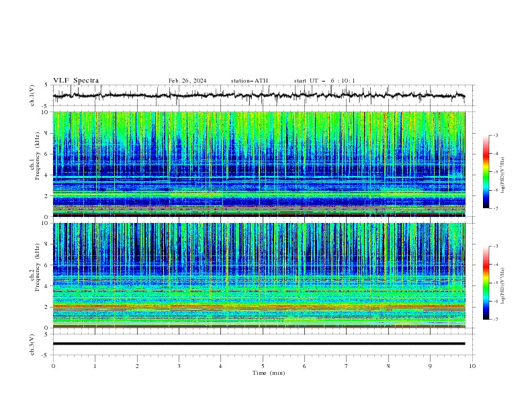Click the ch.1 voltage waveform trace

click(x=259, y=95)
